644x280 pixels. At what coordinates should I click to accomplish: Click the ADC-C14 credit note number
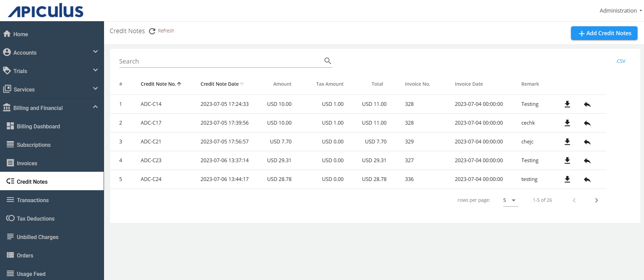pos(151,104)
